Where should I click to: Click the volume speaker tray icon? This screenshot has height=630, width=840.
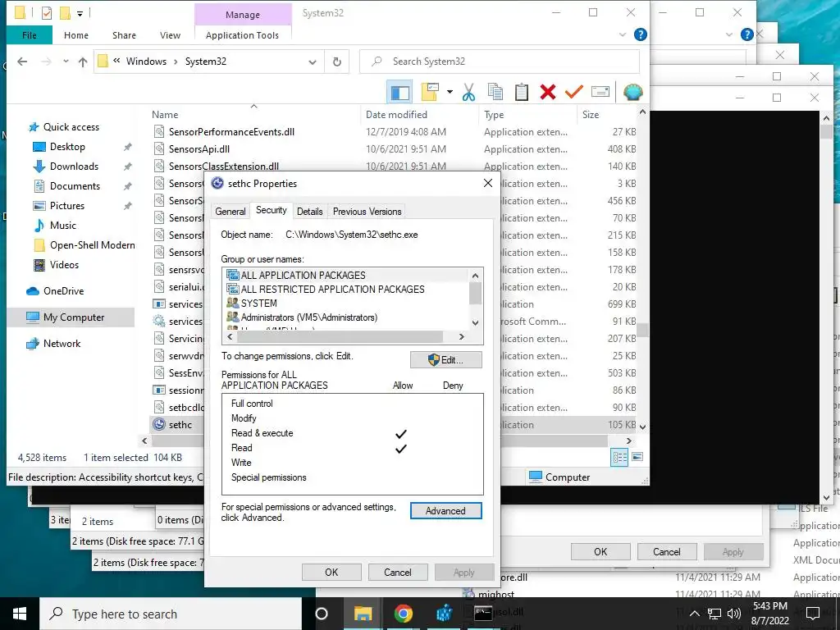[734, 614]
